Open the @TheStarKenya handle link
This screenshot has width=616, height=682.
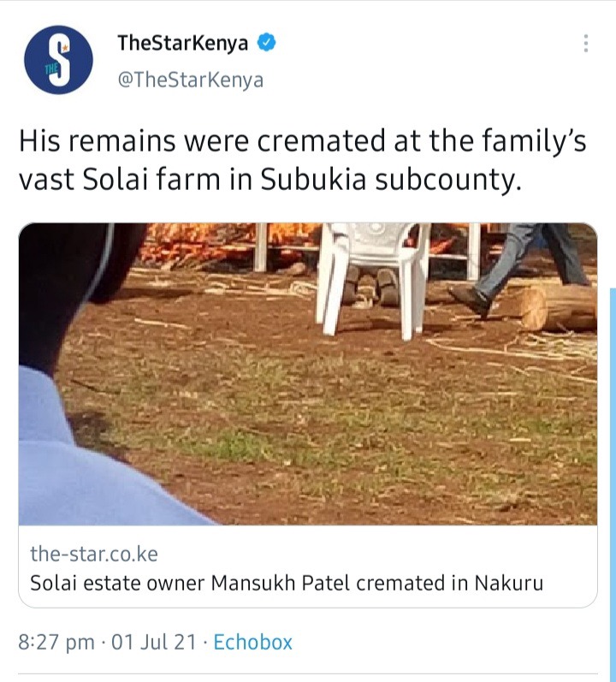[x=191, y=80]
